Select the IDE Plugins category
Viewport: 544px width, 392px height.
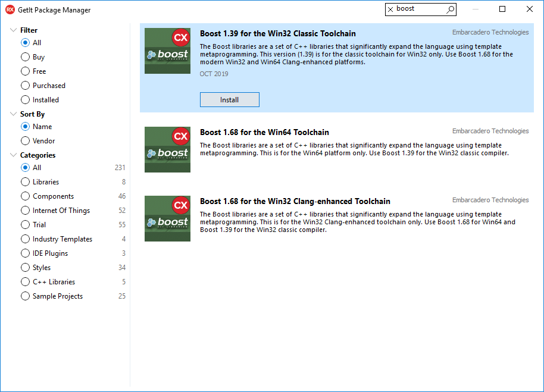click(25, 253)
